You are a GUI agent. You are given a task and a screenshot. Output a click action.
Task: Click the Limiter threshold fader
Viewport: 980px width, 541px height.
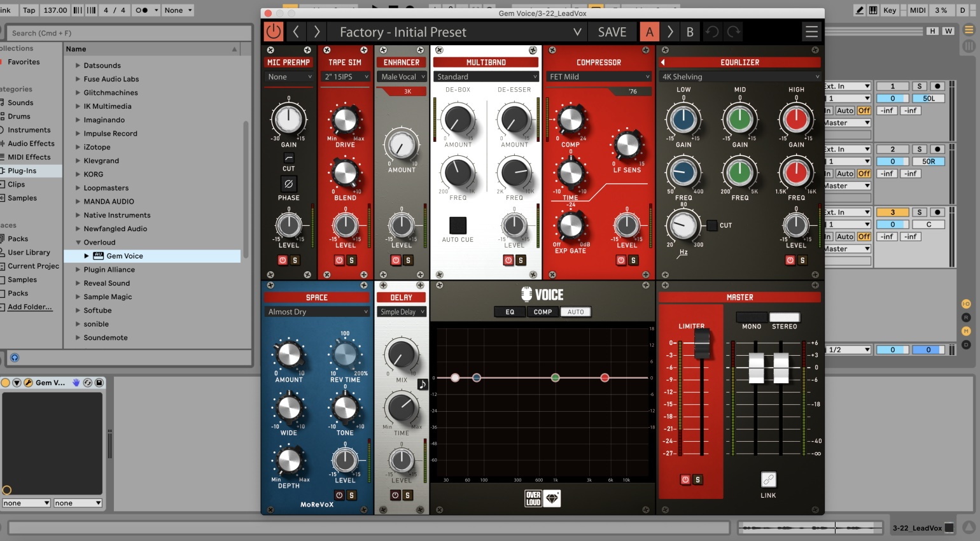(x=702, y=344)
